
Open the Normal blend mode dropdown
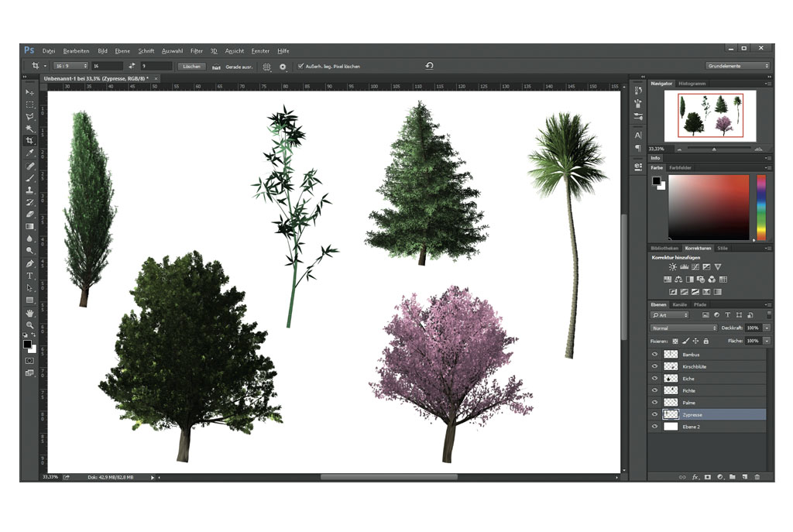[x=684, y=328]
